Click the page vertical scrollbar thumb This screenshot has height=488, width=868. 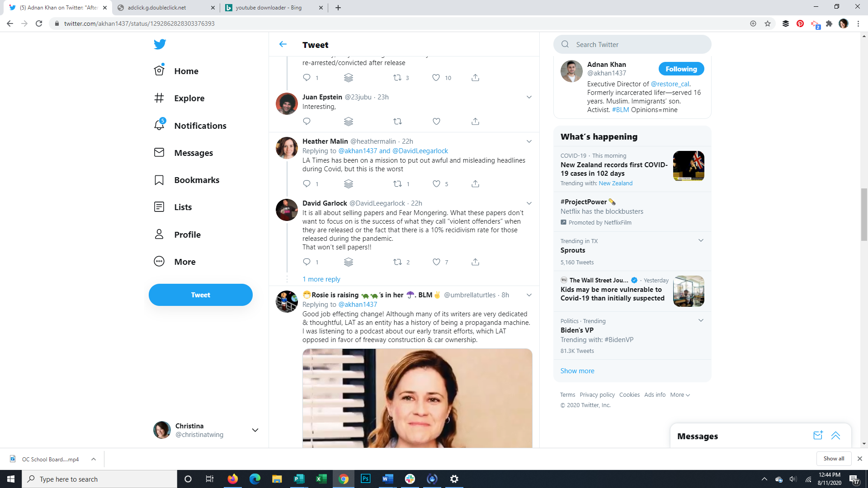coord(864,215)
